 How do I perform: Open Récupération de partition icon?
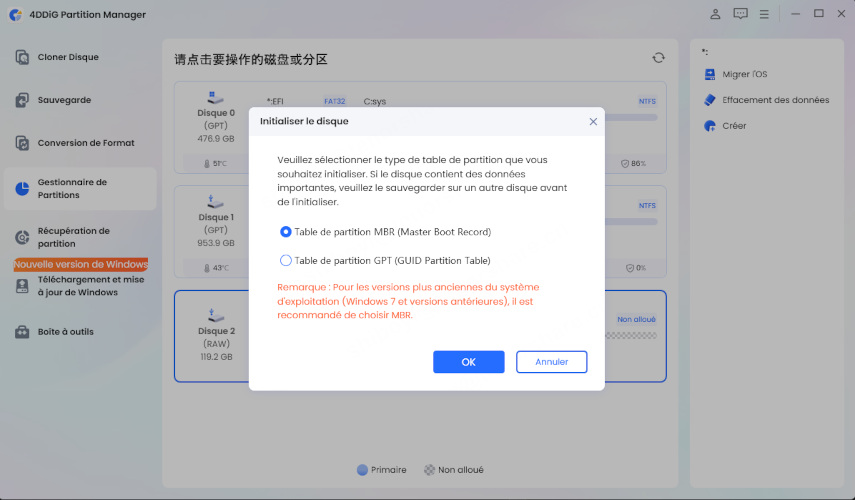22,237
